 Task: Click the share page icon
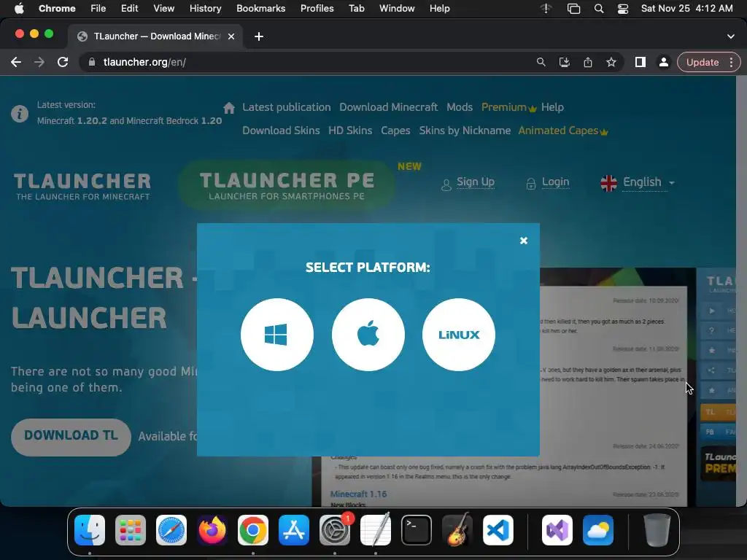588,63
